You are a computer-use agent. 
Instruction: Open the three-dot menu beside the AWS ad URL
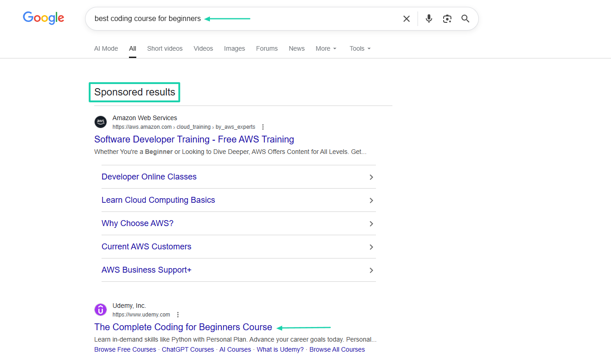[263, 127]
